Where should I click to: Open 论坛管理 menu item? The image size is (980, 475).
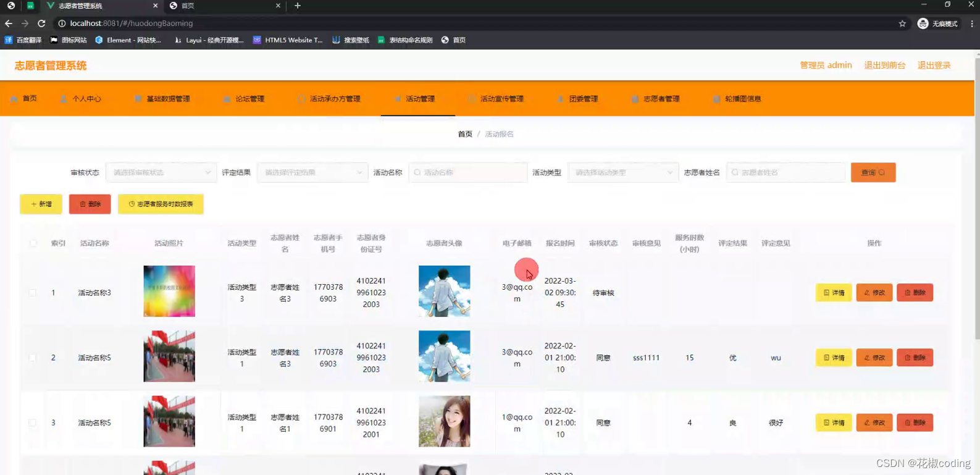pos(244,99)
